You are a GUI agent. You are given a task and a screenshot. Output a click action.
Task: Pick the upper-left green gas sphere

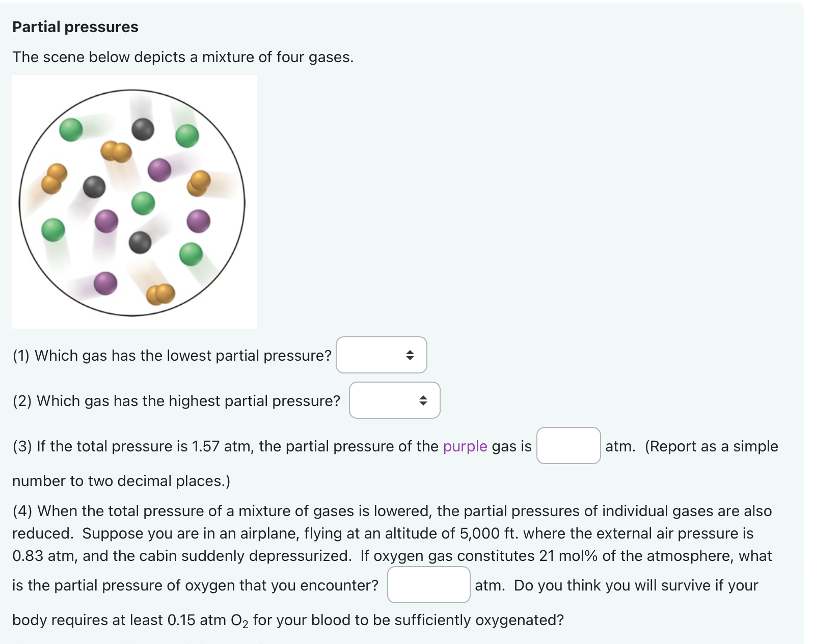[71, 129]
